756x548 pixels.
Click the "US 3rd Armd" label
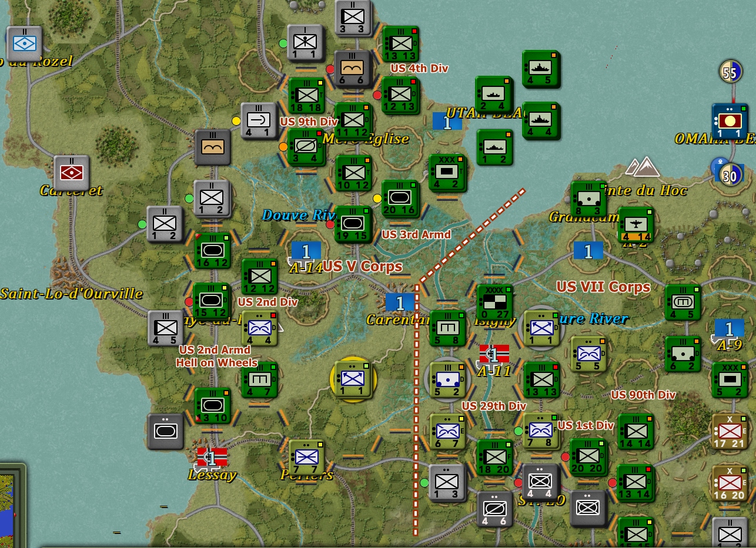click(416, 234)
